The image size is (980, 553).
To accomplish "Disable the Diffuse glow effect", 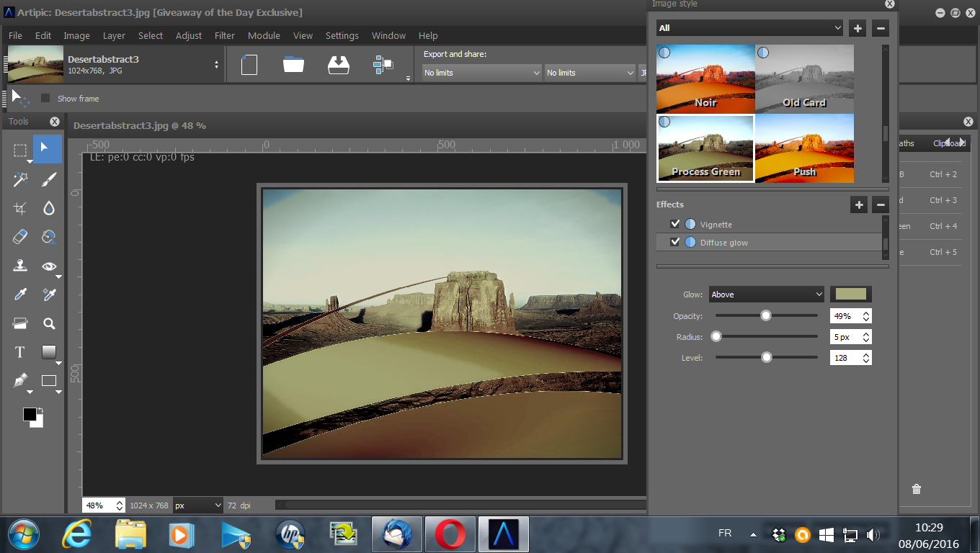I will (x=675, y=243).
